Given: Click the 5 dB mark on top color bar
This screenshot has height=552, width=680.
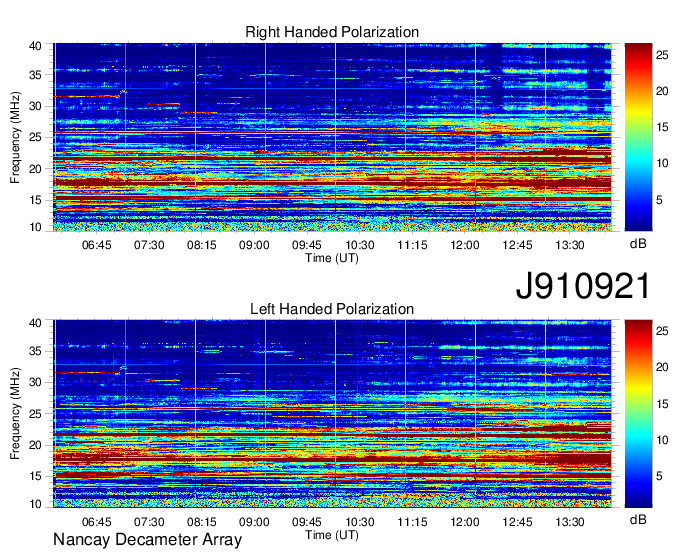Looking at the screenshot, I should pyautogui.click(x=659, y=200).
